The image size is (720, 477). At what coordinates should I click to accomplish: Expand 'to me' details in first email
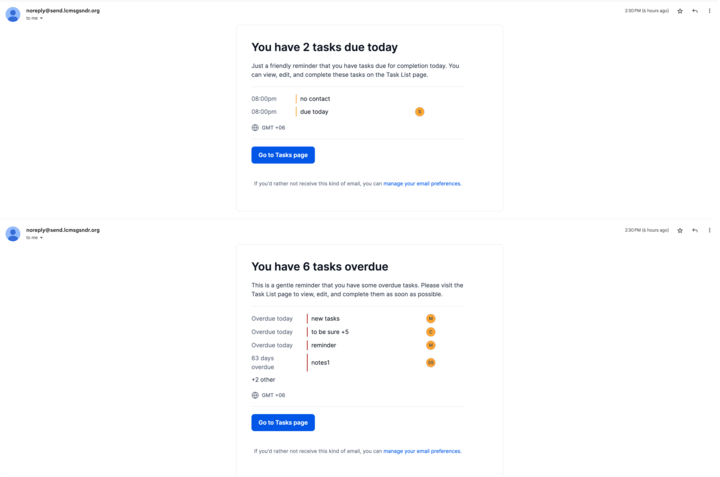tap(34, 18)
